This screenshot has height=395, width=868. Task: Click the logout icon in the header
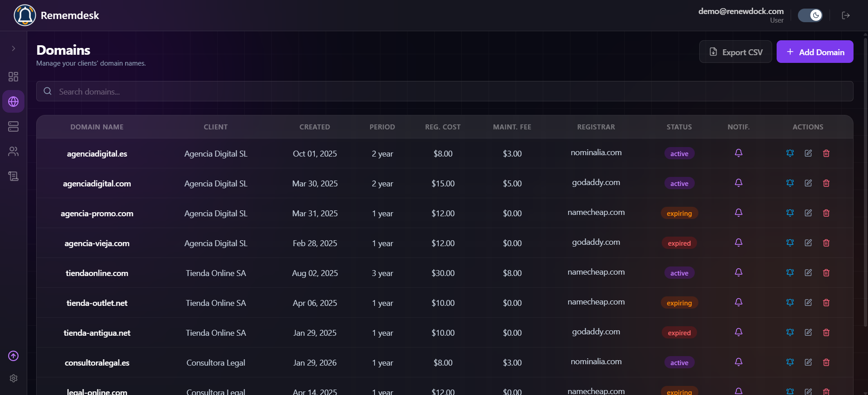[846, 15]
